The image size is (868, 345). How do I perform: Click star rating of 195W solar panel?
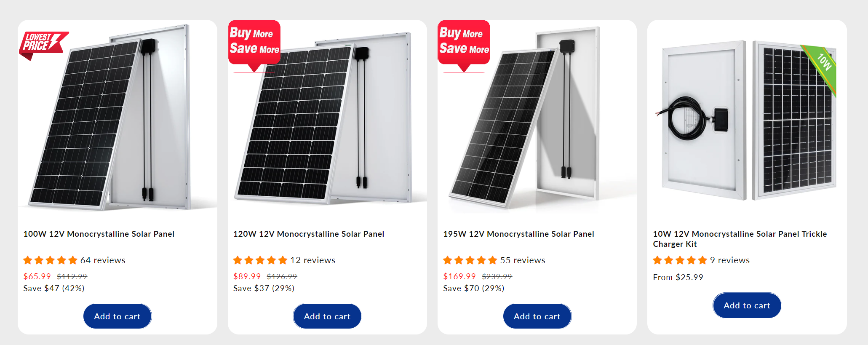pyautogui.click(x=470, y=260)
